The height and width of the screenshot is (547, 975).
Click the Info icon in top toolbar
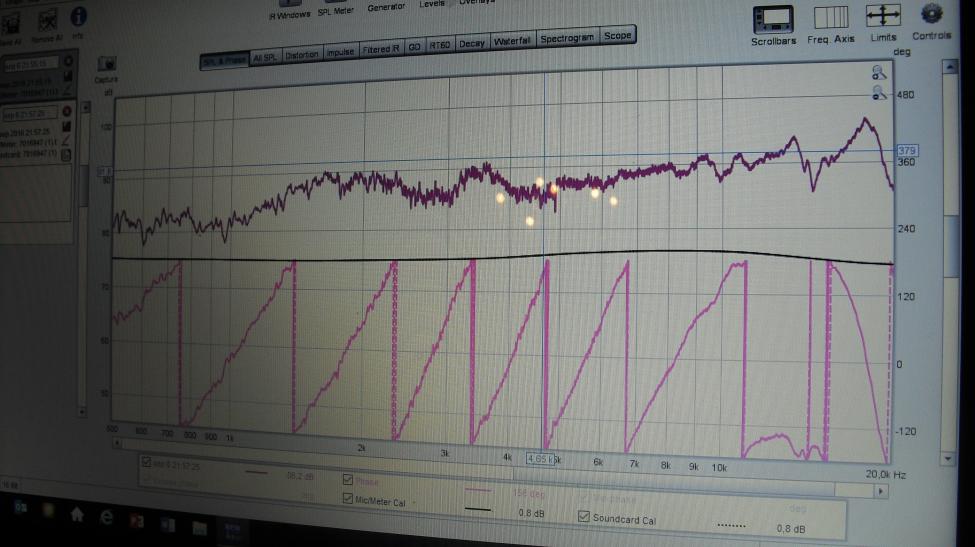(78, 17)
